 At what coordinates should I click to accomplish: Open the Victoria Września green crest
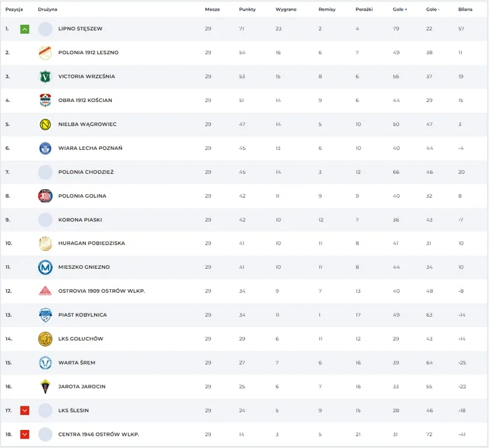[45, 77]
